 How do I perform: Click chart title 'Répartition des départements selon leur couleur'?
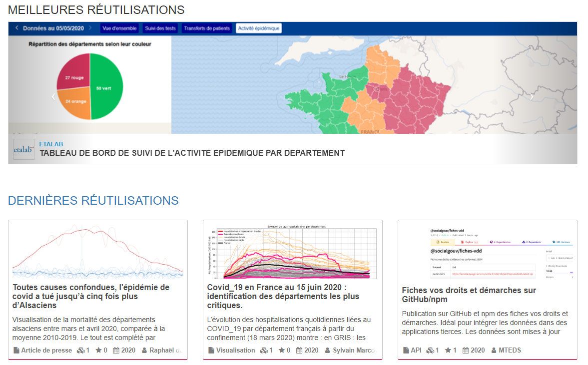pyautogui.click(x=90, y=44)
